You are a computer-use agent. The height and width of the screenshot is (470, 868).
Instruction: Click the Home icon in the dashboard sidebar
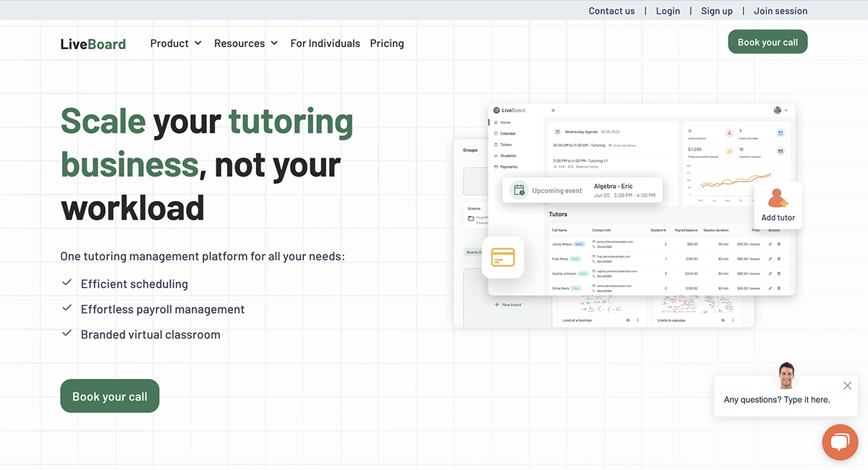[497, 122]
